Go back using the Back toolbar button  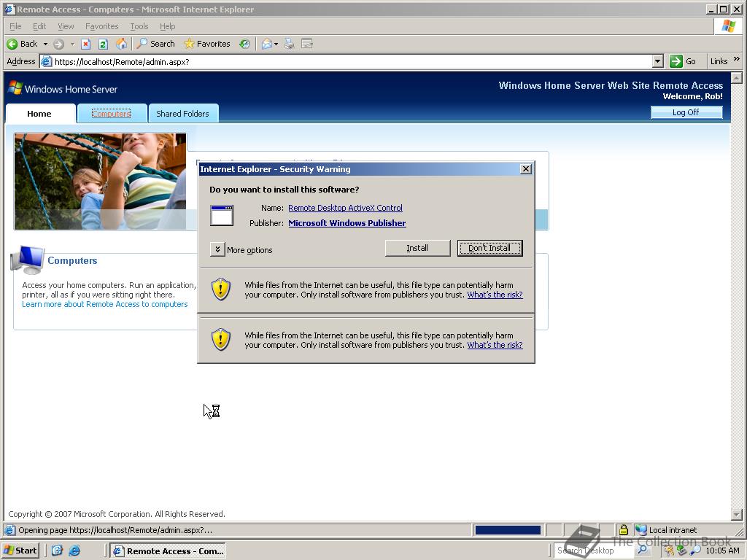(x=22, y=44)
